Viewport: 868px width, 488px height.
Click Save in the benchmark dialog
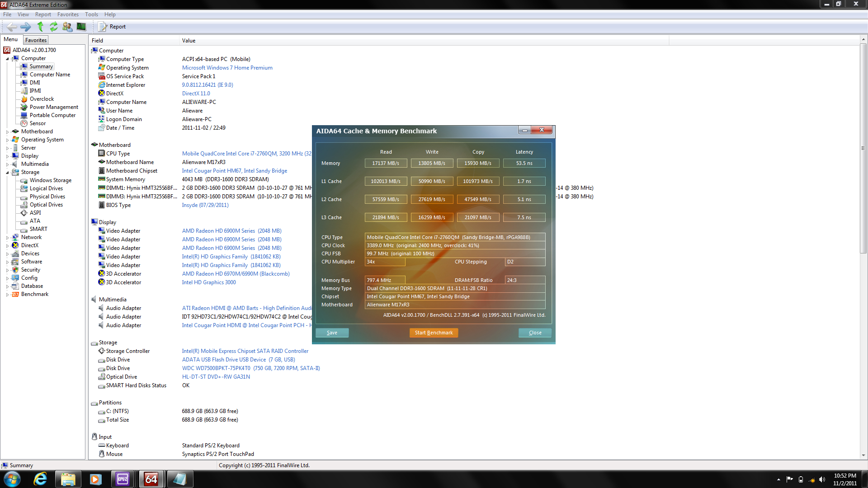coord(332,333)
